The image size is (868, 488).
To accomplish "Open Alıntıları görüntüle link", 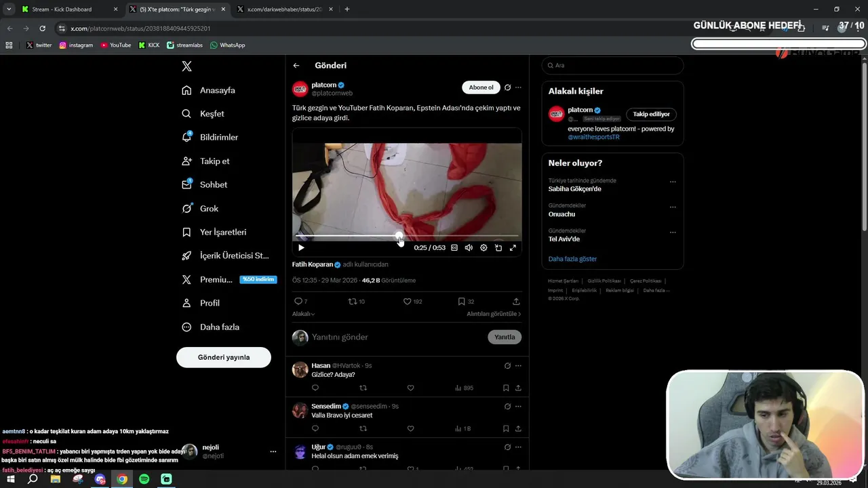I will (494, 314).
